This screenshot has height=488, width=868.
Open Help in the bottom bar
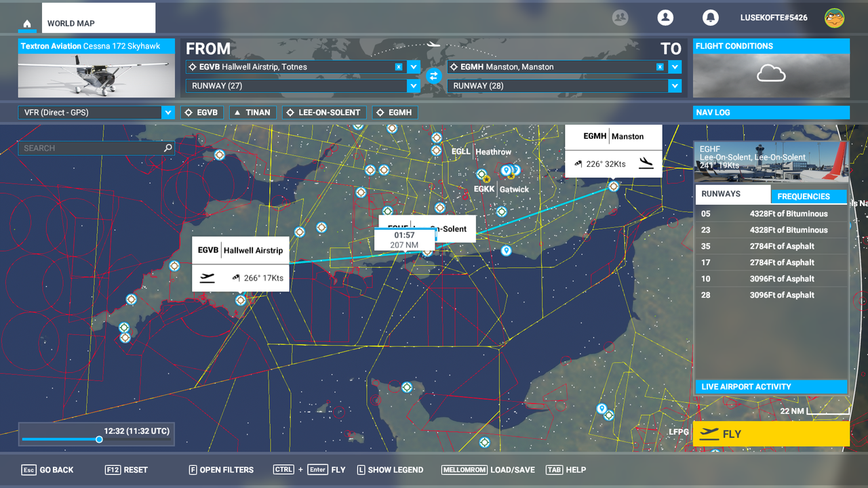pos(566,470)
